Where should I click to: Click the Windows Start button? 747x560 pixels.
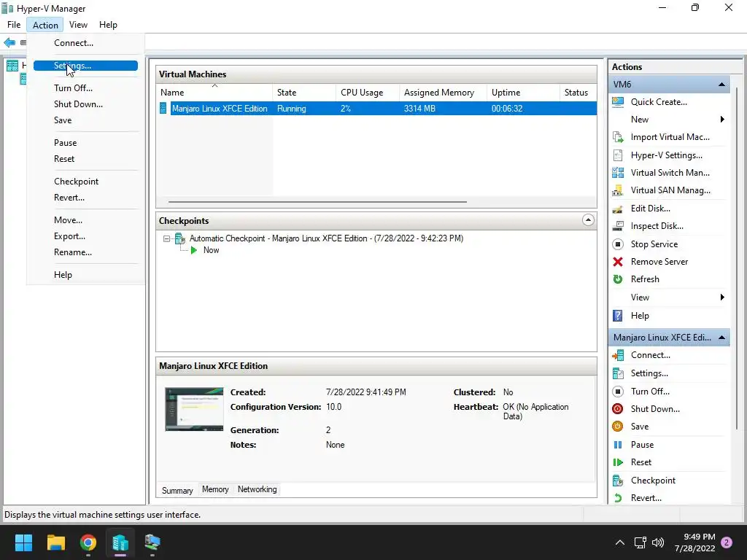(x=23, y=542)
